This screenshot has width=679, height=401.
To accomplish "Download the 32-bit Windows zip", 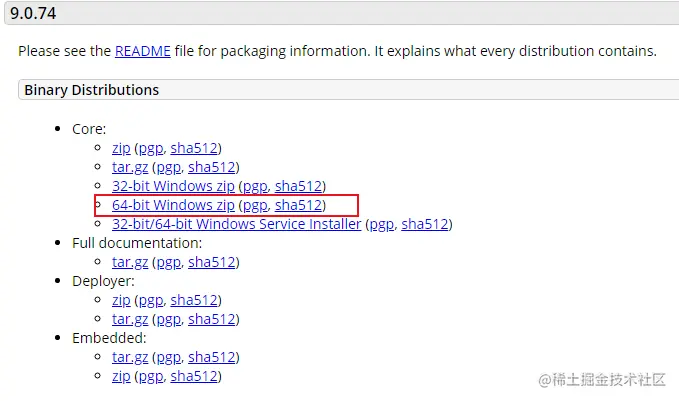I will click(173, 186).
